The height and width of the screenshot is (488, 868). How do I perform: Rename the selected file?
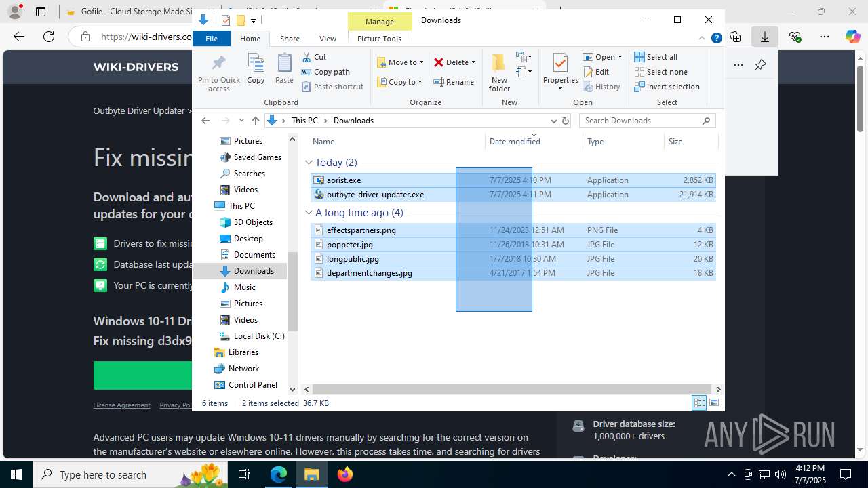(x=454, y=82)
